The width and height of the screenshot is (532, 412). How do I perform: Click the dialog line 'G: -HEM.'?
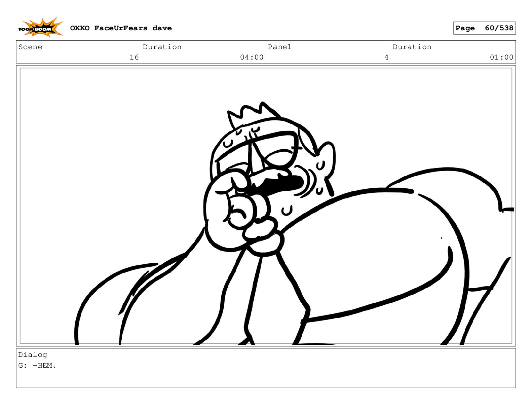(x=37, y=366)
